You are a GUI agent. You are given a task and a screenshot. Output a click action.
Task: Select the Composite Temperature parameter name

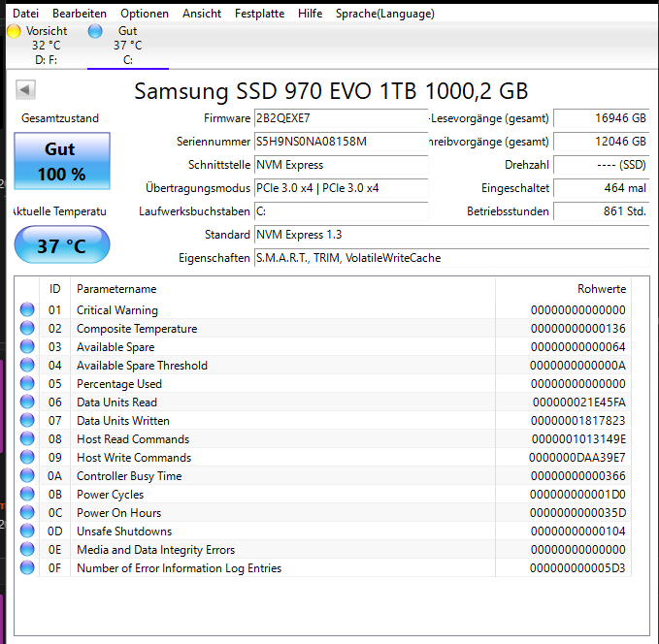tap(137, 329)
